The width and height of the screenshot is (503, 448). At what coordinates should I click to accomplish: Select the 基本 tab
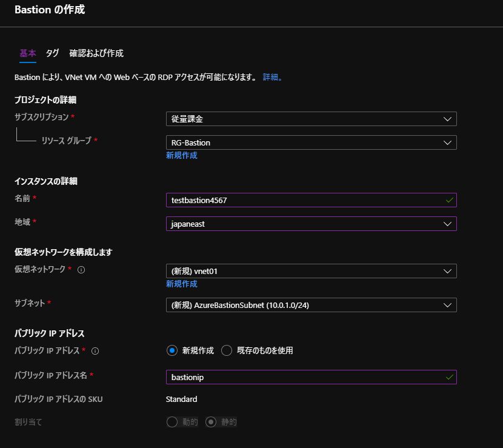[x=27, y=53]
